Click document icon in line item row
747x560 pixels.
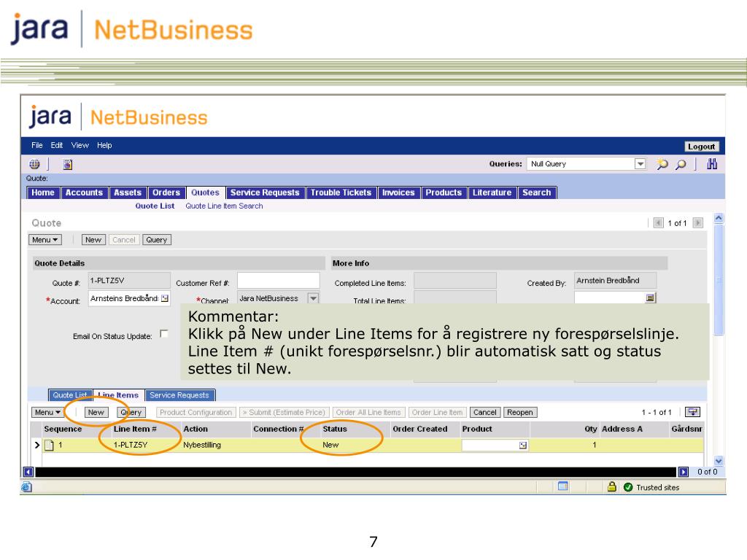(x=49, y=446)
